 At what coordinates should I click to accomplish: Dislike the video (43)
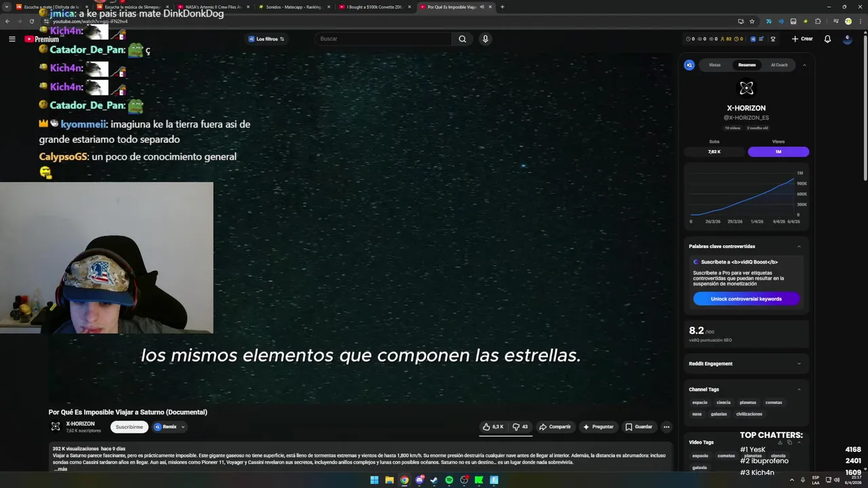[x=520, y=427]
